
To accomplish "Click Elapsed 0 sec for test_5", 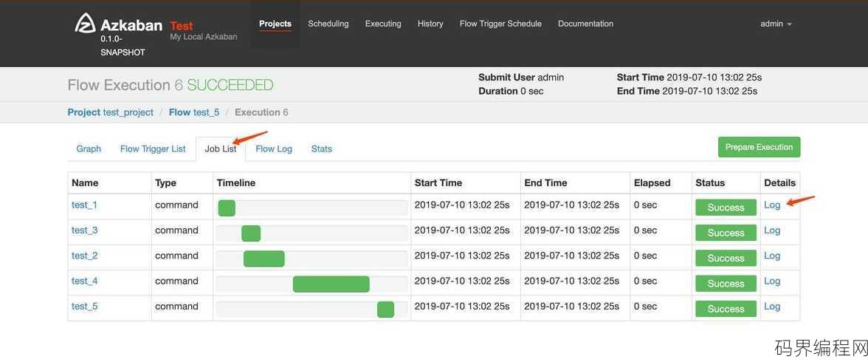I will [x=645, y=306].
